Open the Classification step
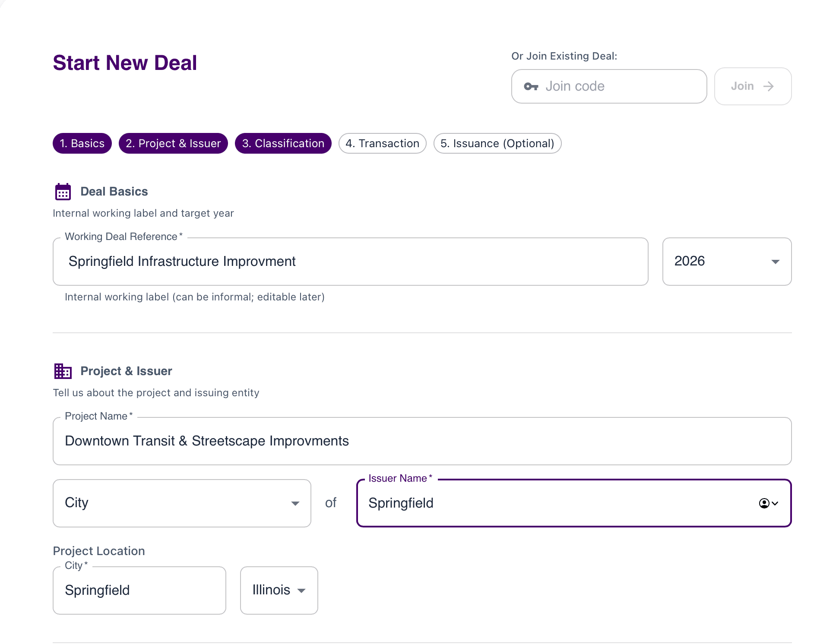The height and width of the screenshot is (644, 836). pyautogui.click(x=283, y=143)
